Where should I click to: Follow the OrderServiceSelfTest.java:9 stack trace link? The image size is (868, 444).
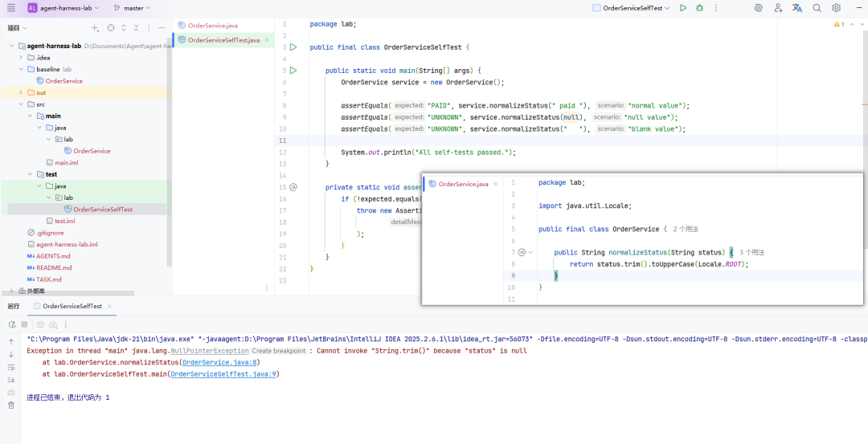coord(223,374)
